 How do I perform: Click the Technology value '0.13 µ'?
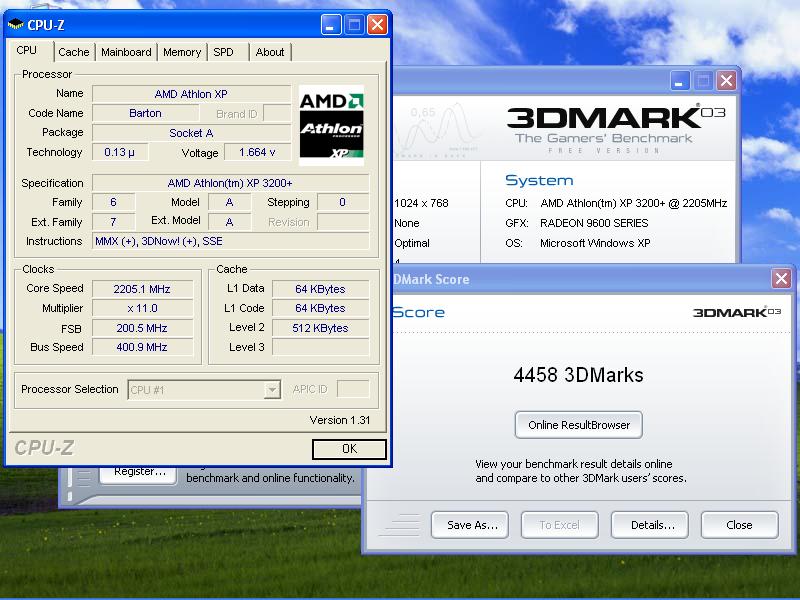click(x=120, y=152)
